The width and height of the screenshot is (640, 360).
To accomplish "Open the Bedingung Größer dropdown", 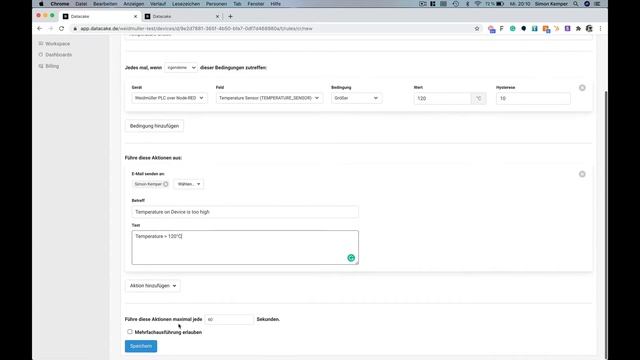I will tap(356, 98).
